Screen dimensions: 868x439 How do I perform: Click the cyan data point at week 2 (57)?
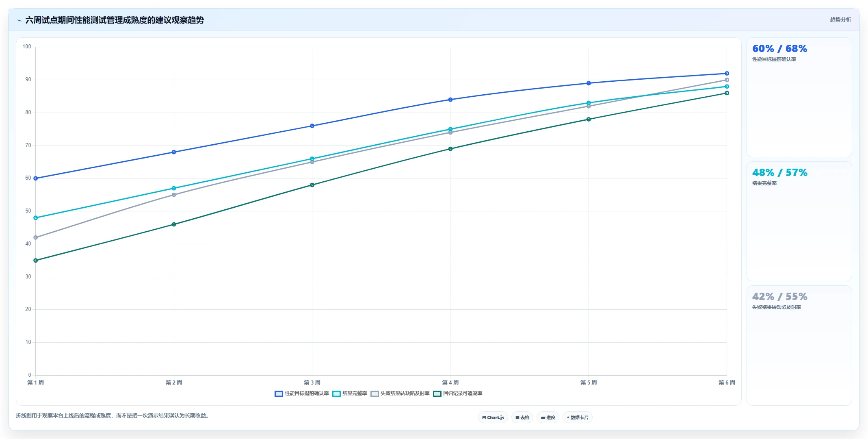(x=174, y=188)
